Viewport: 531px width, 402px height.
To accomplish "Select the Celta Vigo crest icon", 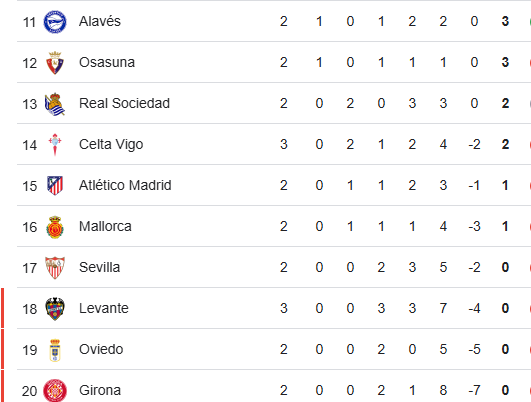I will [55, 145].
